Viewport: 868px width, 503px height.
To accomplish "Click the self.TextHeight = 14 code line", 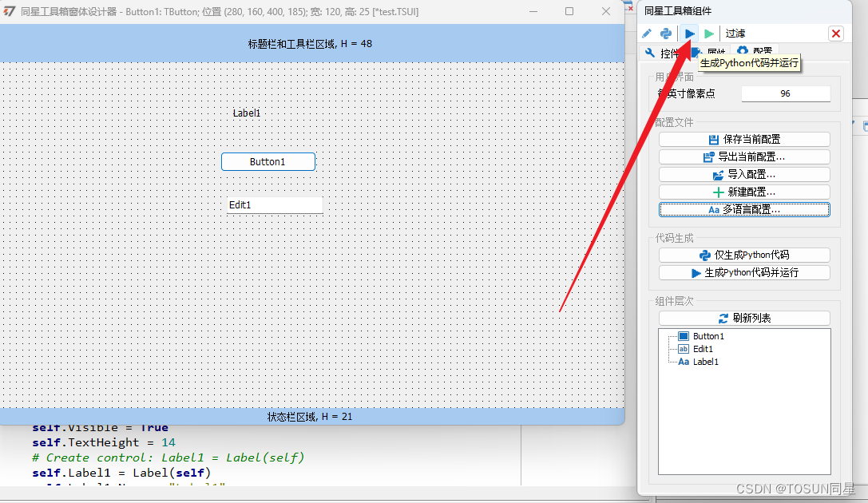I will pos(104,442).
